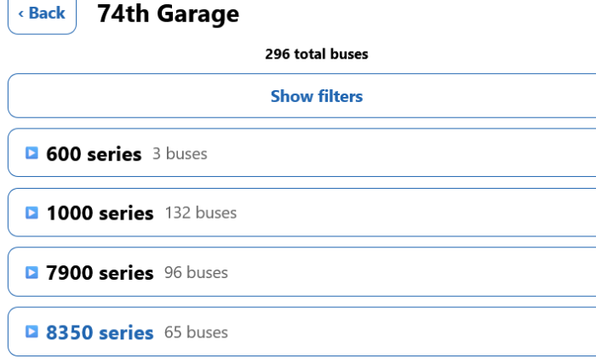The width and height of the screenshot is (596, 364).
Task: Click the 132 buses count text
Action: (201, 213)
